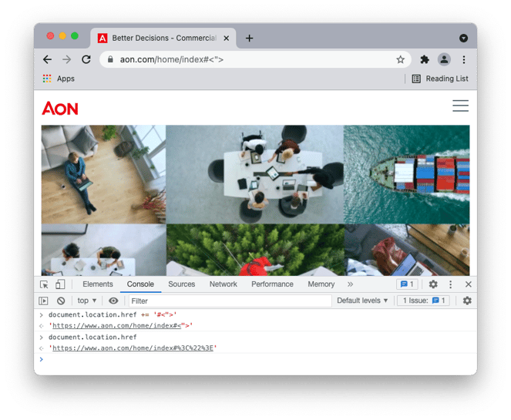The width and height of the screenshot is (511, 420).
Task: Go back with the browser back arrow
Action: pos(48,59)
